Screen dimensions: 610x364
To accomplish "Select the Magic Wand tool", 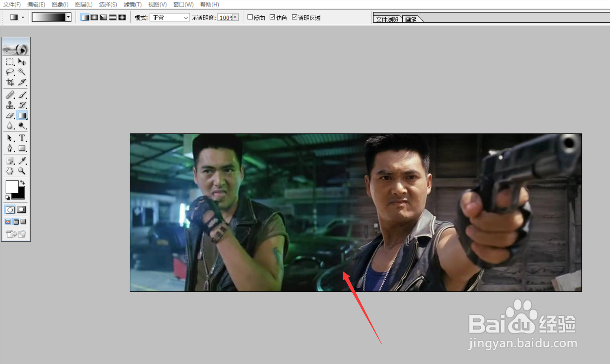I will pyautogui.click(x=22, y=72).
